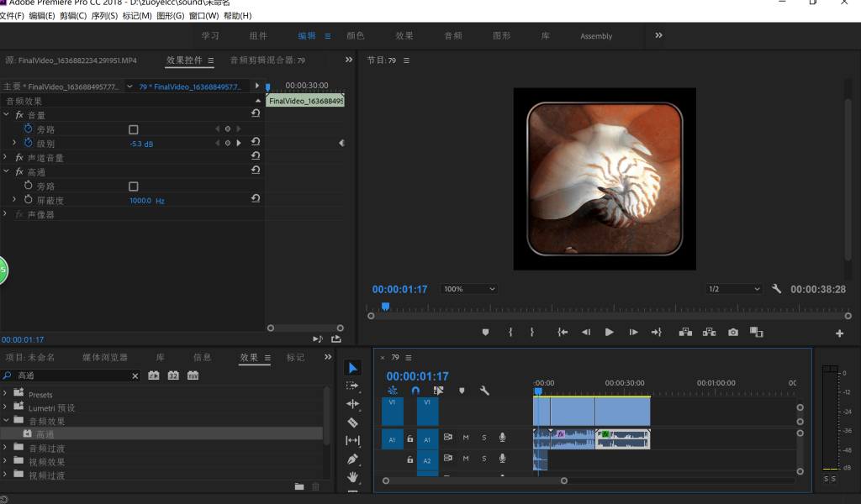Go to Out point in the program monitor
Screen dimensions: 861x504
point(656,333)
